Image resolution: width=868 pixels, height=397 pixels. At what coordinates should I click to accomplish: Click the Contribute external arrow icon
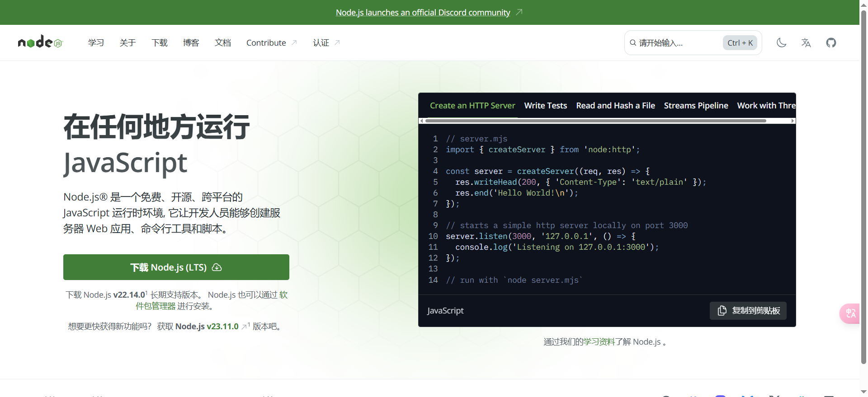[294, 42]
